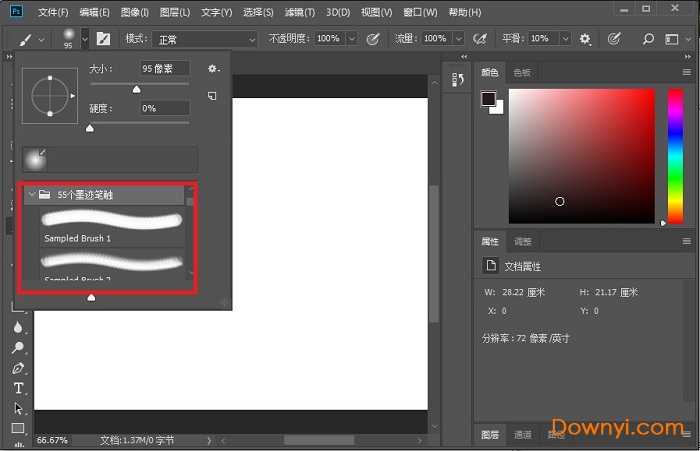Image resolution: width=700 pixels, height=451 pixels.
Task: Click the create new brush preset icon
Action: pos(212,96)
